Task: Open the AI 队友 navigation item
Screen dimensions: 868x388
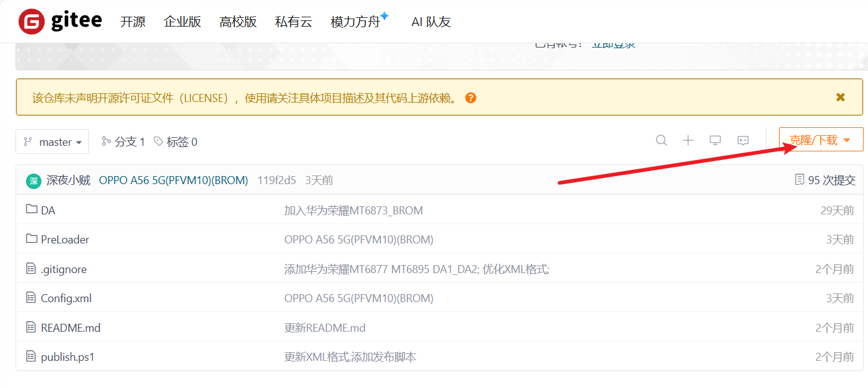Action: click(431, 22)
